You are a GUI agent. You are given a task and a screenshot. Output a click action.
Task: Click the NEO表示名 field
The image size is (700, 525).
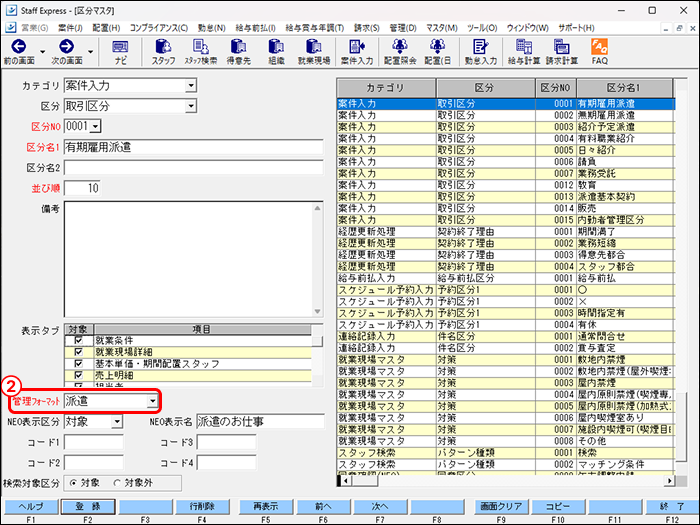click(x=260, y=421)
